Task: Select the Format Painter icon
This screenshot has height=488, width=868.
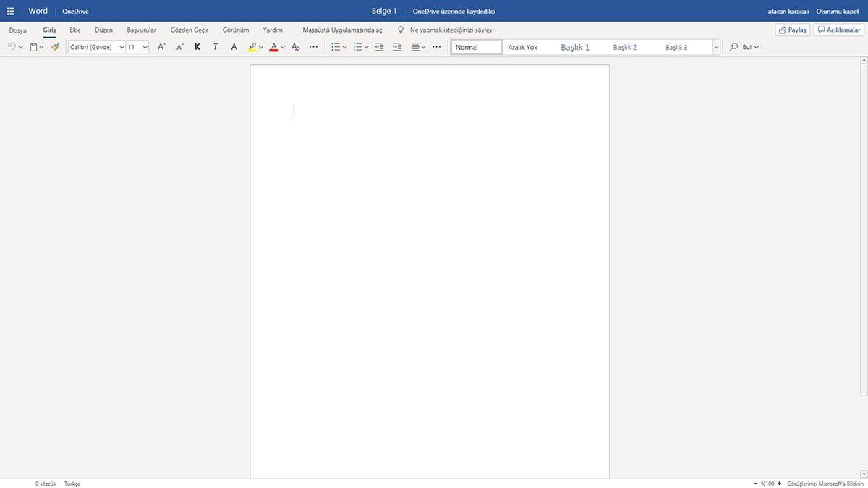Action: [54, 46]
